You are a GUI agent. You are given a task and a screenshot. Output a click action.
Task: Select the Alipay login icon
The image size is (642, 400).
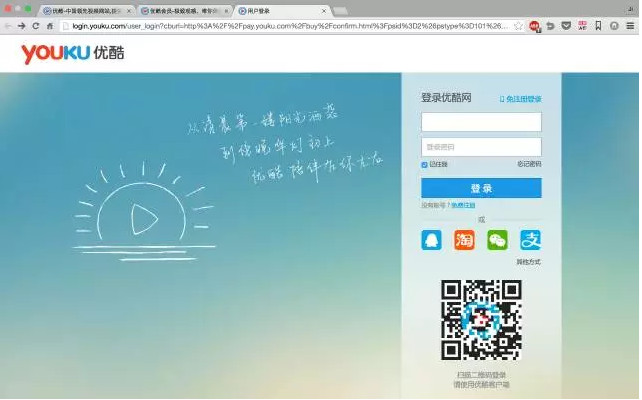530,240
